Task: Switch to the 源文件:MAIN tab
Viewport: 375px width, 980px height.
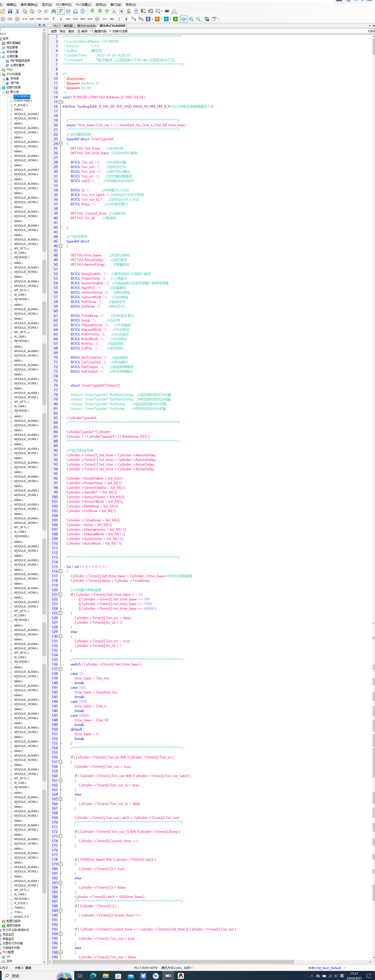Action: (86, 26)
